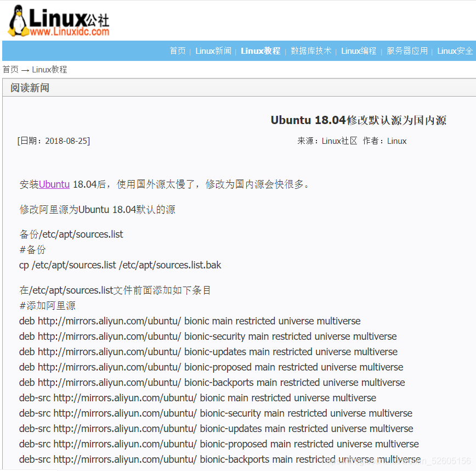Click the deb-src bionic-proposed line
The image size is (476, 471).
219,444
